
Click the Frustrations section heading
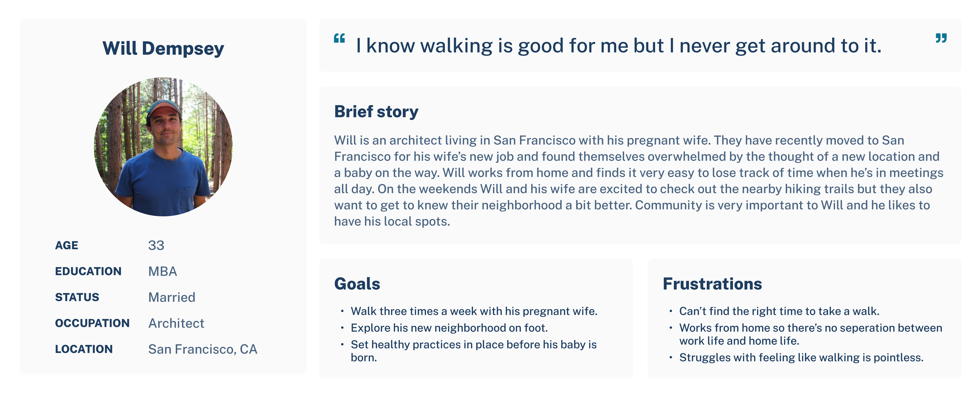712,284
